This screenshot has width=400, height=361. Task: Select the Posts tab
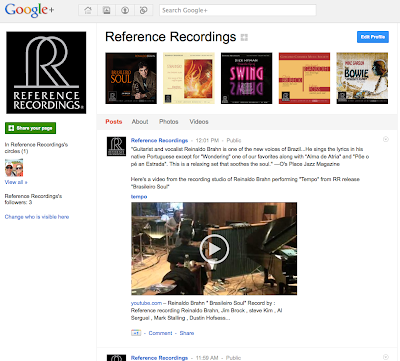114,122
